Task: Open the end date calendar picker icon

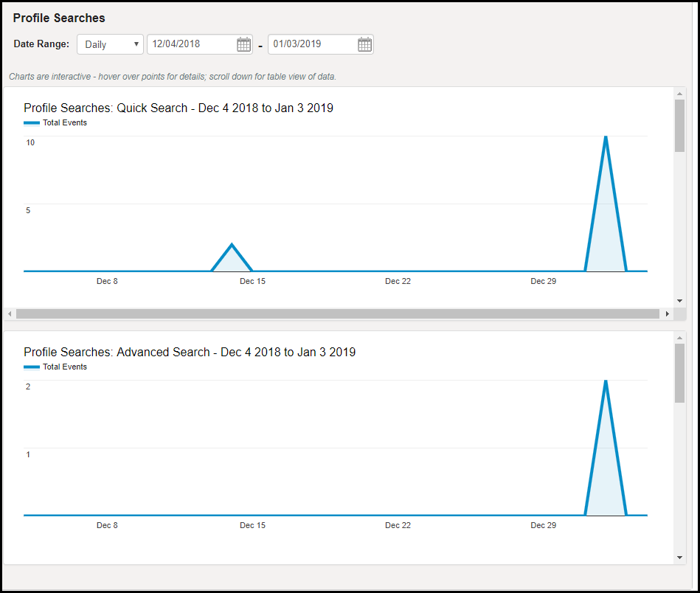Action: [364, 44]
